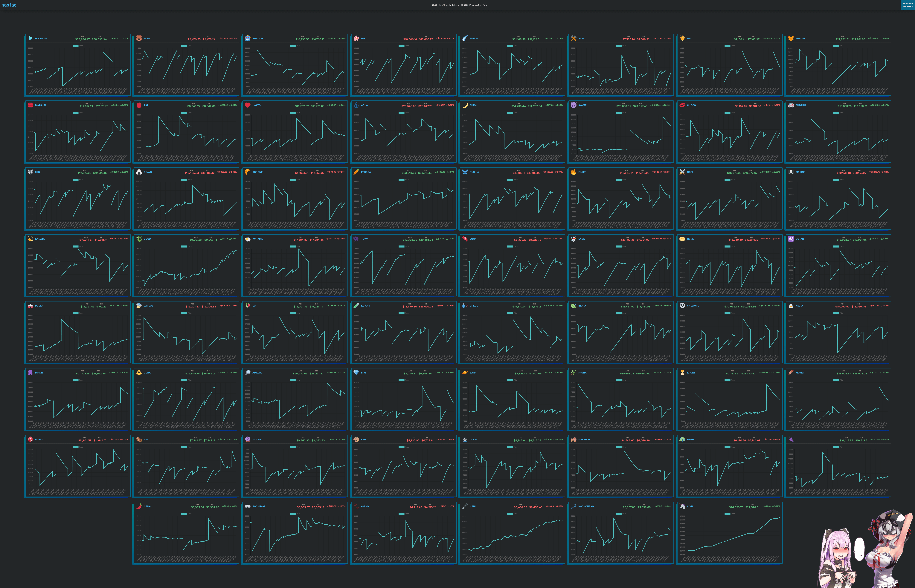This screenshot has width=915, height=588.
Task: Open the GURA coin name link
Action: coord(147,373)
